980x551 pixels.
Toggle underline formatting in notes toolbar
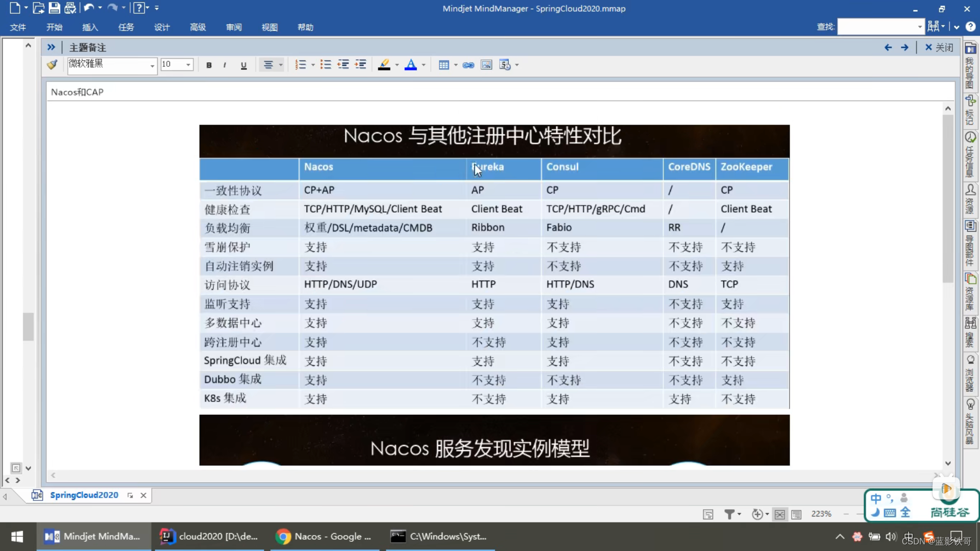coord(243,65)
